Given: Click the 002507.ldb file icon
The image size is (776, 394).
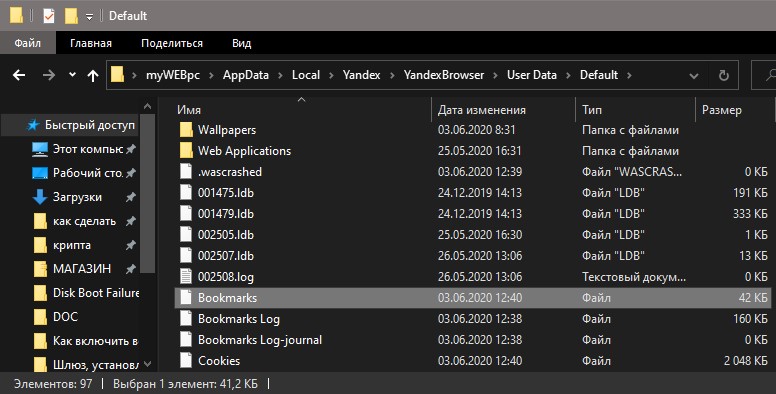Looking at the screenshot, I should coord(186,255).
